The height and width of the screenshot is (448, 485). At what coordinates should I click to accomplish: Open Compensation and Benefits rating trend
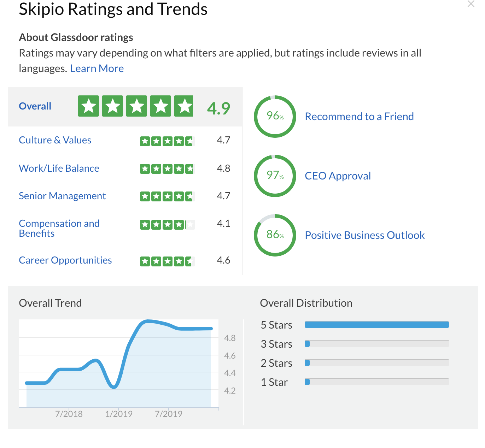[59, 228]
